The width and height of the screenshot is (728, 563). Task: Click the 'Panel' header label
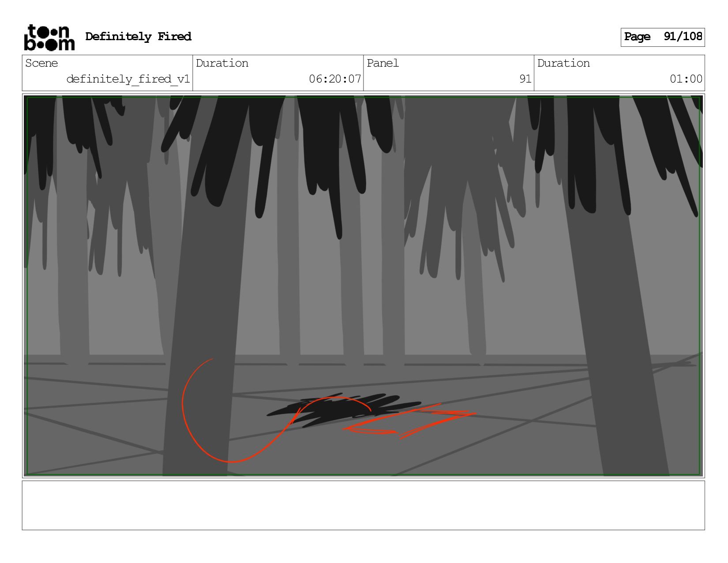coord(383,63)
